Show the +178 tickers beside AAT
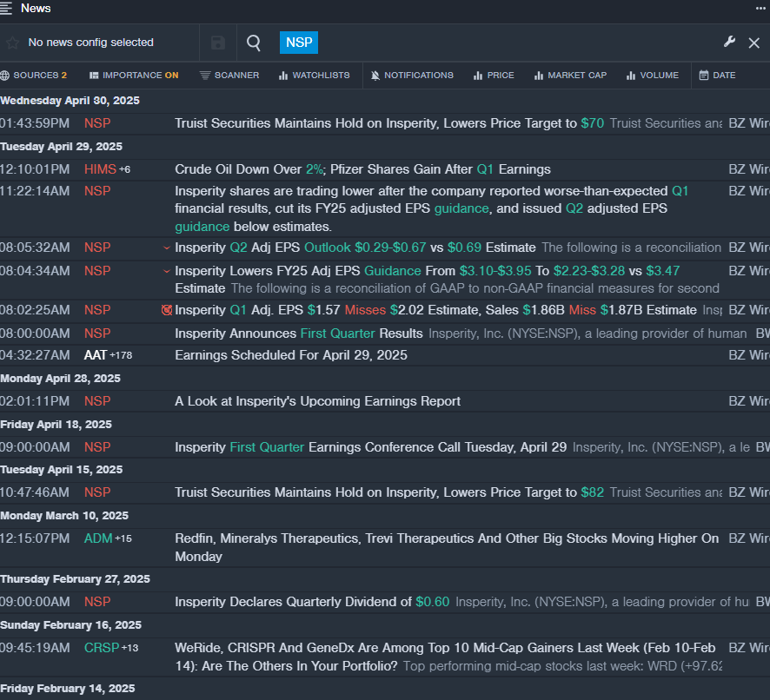This screenshot has height=700, width=770. point(121,355)
